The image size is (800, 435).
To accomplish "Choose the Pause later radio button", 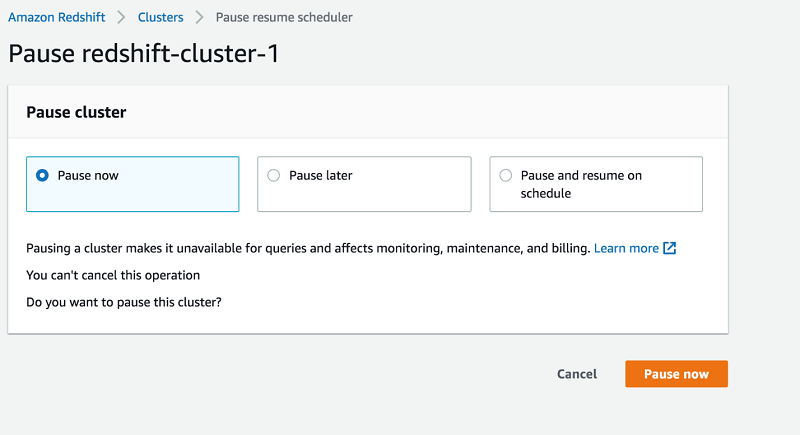I will tap(274, 175).
